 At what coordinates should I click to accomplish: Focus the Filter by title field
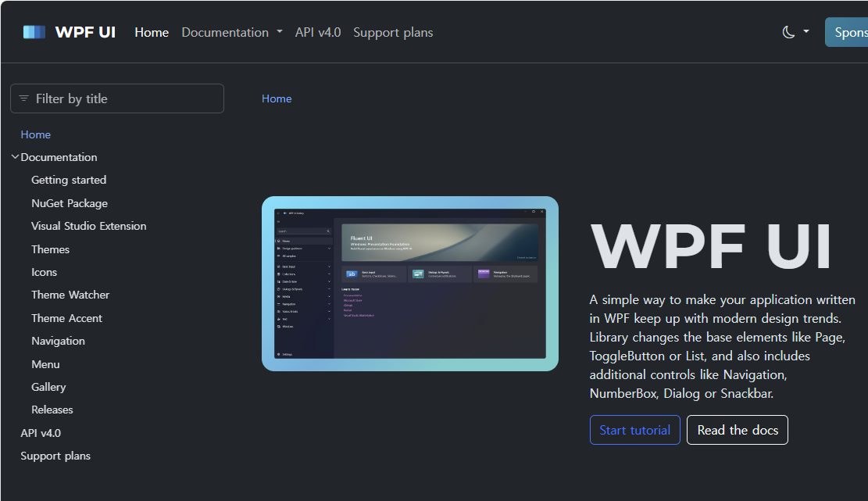(x=117, y=98)
